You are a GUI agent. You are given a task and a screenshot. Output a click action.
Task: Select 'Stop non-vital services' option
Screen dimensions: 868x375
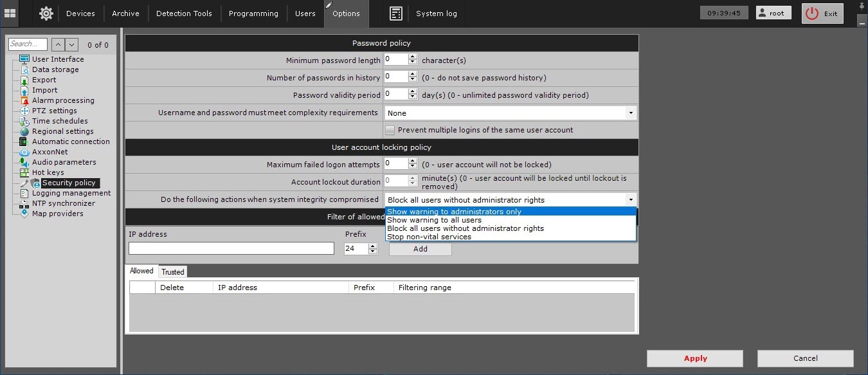coord(429,237)
